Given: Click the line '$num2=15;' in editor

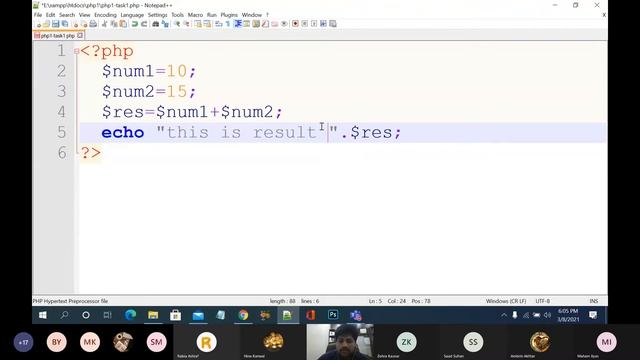Looking at the screenshot, I should click(x=149, y=91).
